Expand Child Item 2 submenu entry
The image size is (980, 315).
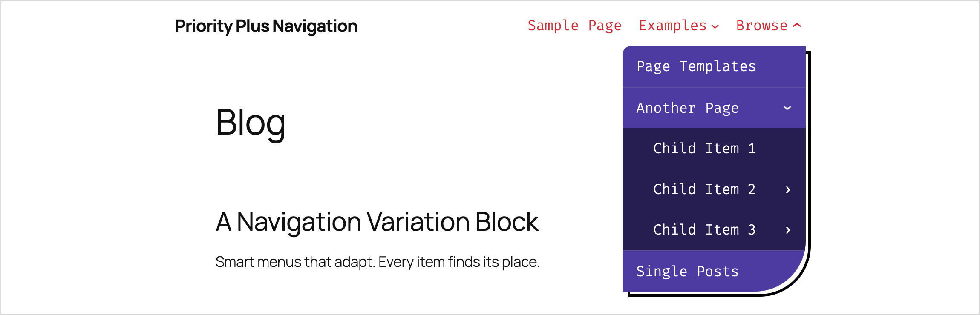[704, 189]
